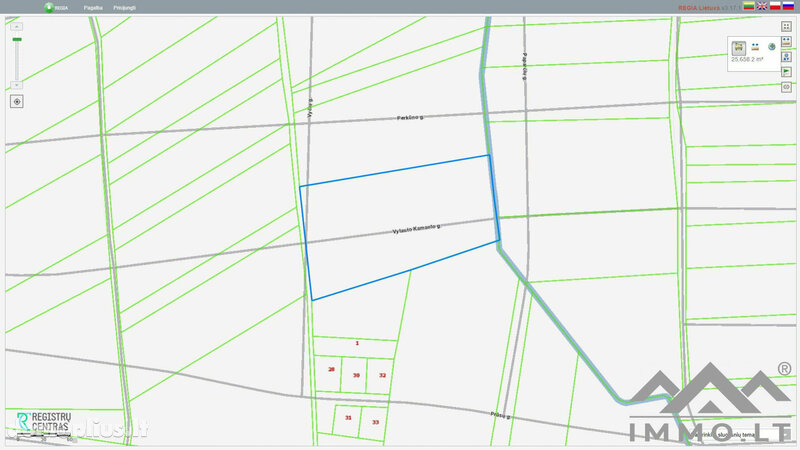Click parcel number 1 on the map
The image size is (800, 450).
tap(357, 343)
